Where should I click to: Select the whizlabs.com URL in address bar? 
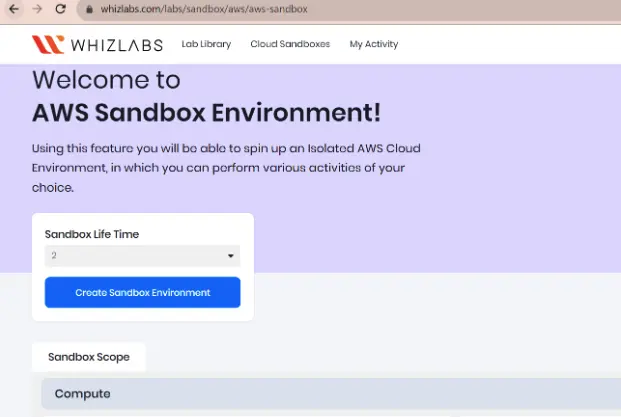pyautogui.click(x=204, y=9)
